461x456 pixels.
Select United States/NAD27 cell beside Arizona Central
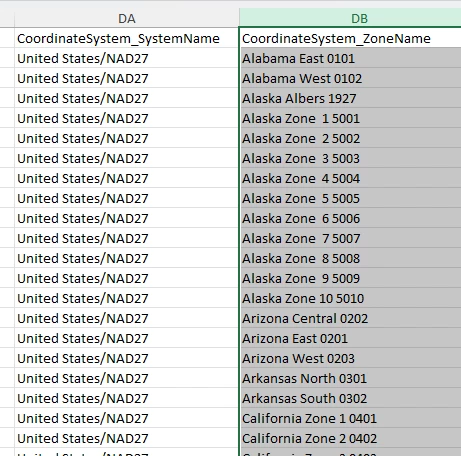[127, 318]
